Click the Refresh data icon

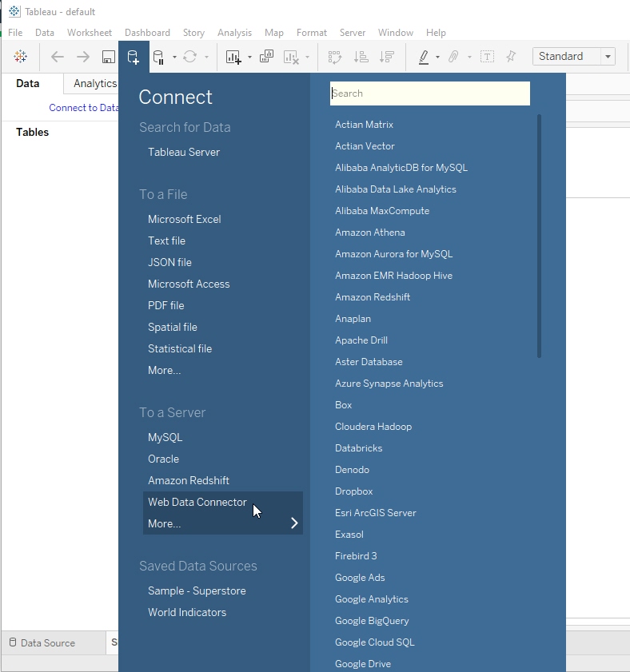tap(190, 57)
